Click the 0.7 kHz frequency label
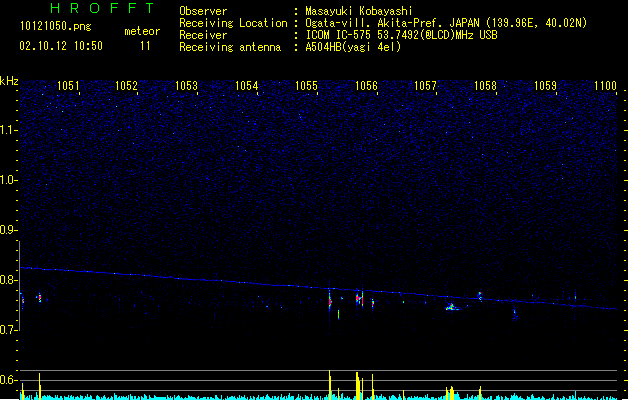The image size is (629, 400). click(8, 330)
